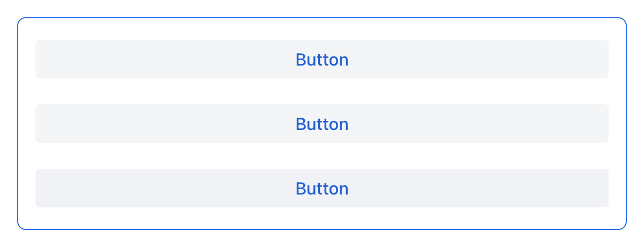Choose the first Button in the list
Viewport: 644px width, 245px height.
[322, 59]
